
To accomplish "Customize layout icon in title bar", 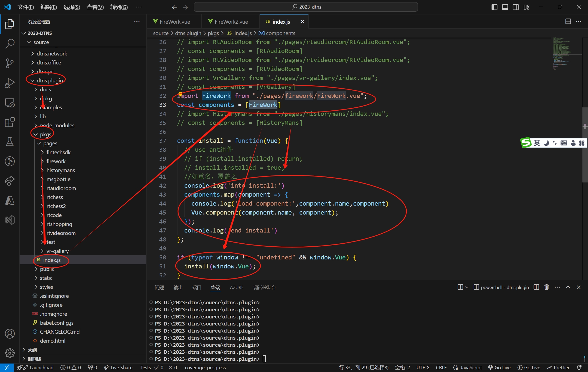I will click(526, 7).
